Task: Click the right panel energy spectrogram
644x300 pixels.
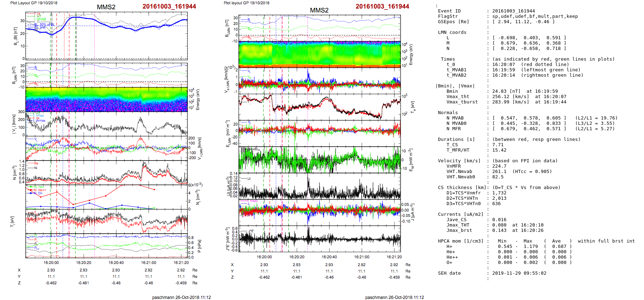Action: click(319, 54)
